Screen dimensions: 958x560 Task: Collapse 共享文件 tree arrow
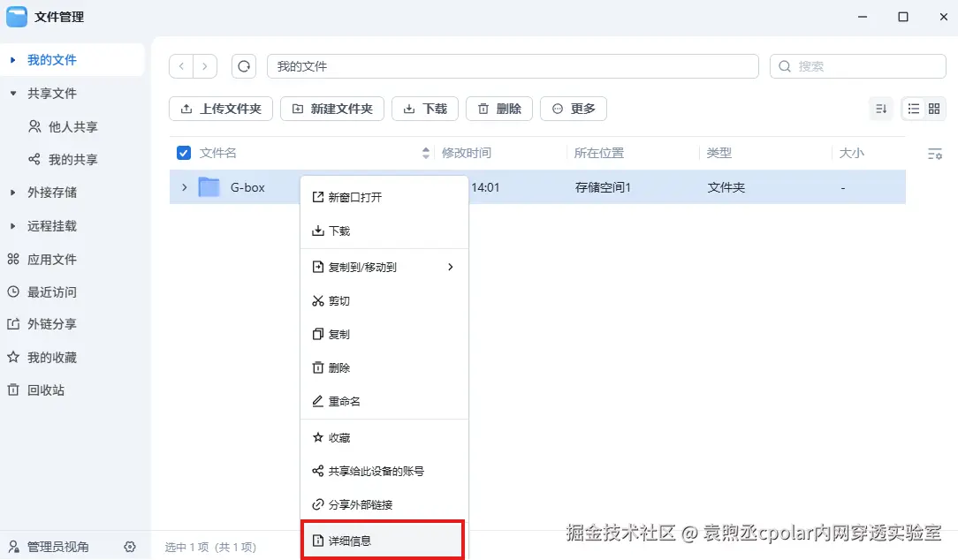pyautogui.click(x=13, y=94)
